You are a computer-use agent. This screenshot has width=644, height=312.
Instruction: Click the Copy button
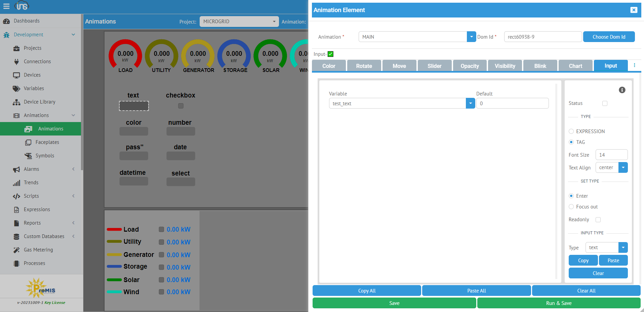point(583,260)
